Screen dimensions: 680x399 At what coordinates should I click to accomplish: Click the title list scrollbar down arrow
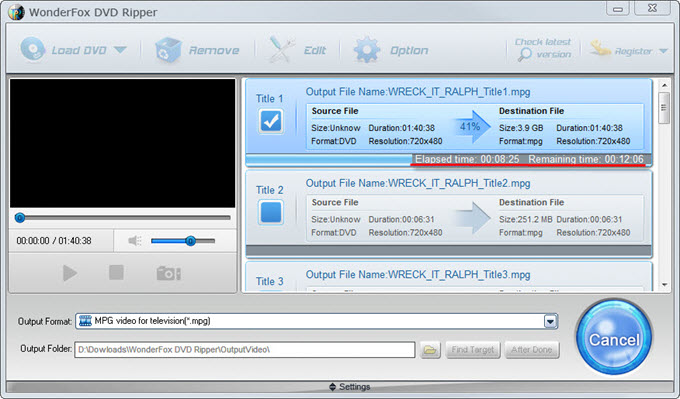[x=664, y=285]
